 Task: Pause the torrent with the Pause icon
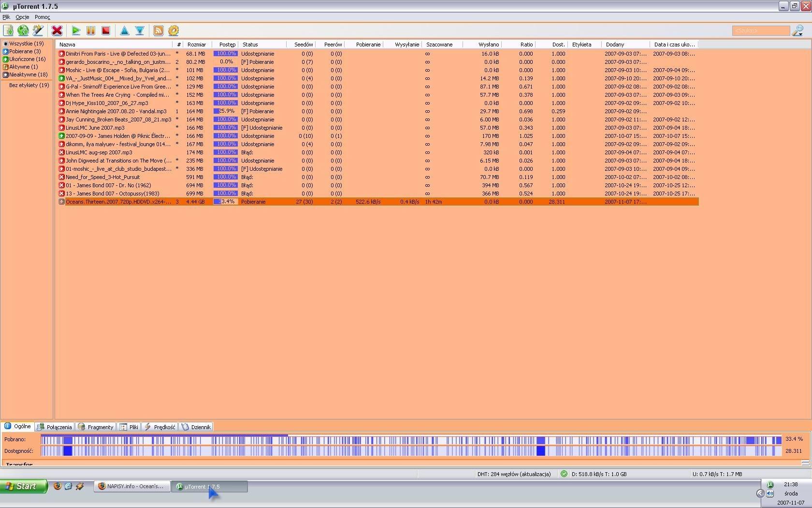tap(91, 30)
